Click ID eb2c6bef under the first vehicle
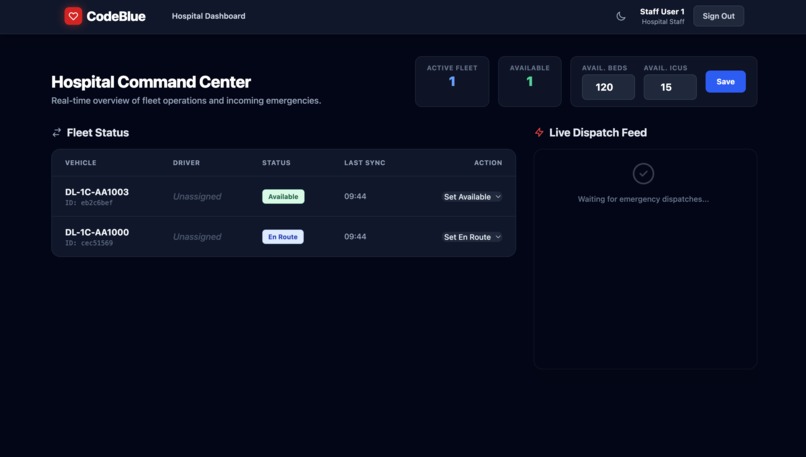 (88, 203)
